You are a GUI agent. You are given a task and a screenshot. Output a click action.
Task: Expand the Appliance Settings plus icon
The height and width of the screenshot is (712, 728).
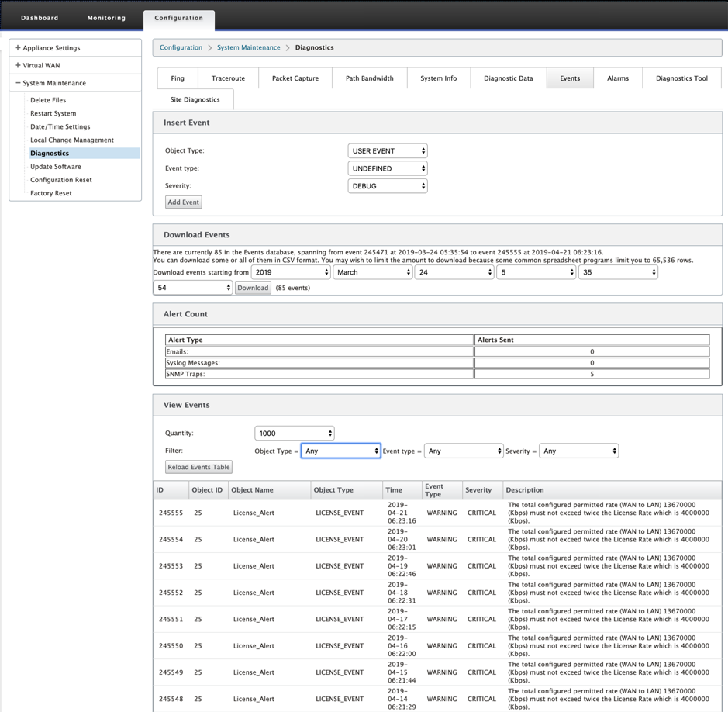[18, 47]
